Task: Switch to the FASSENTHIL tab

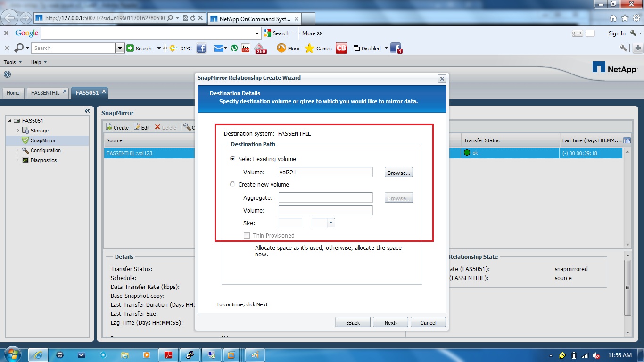Action: tap(45, 93)
